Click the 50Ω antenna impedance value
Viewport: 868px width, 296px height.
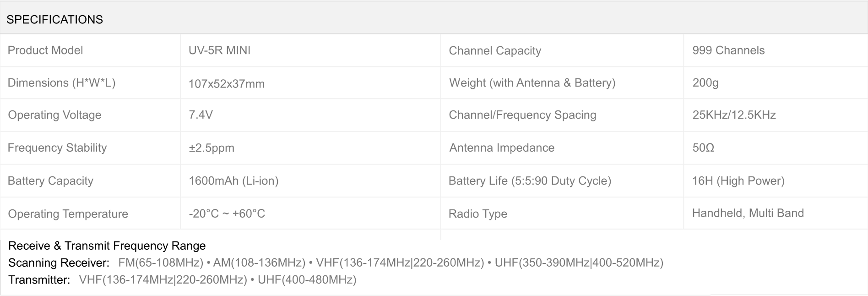click(703, 148)
